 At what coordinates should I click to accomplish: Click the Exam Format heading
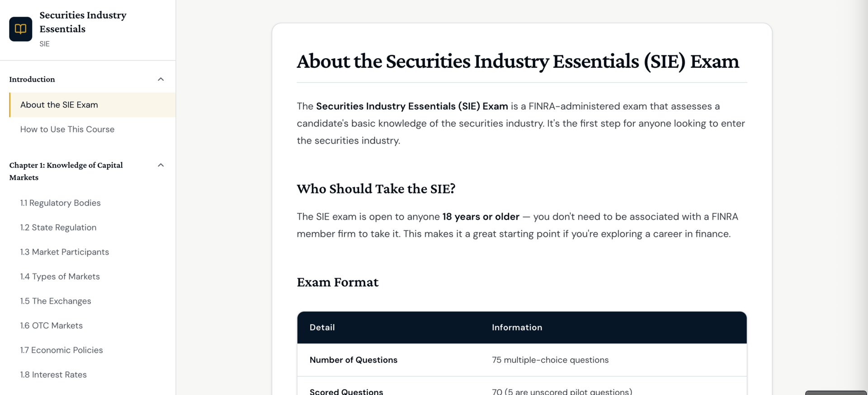[338, 282]
